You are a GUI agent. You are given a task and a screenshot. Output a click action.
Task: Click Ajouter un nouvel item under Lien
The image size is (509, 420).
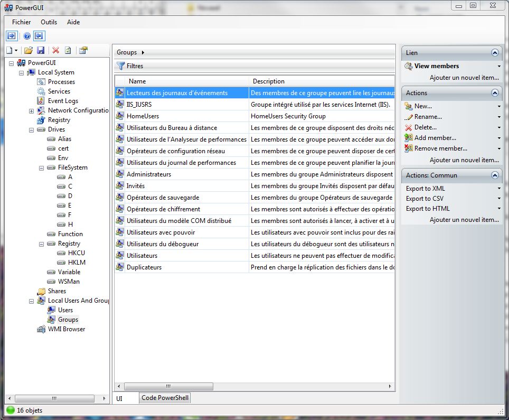coord(464,78)
